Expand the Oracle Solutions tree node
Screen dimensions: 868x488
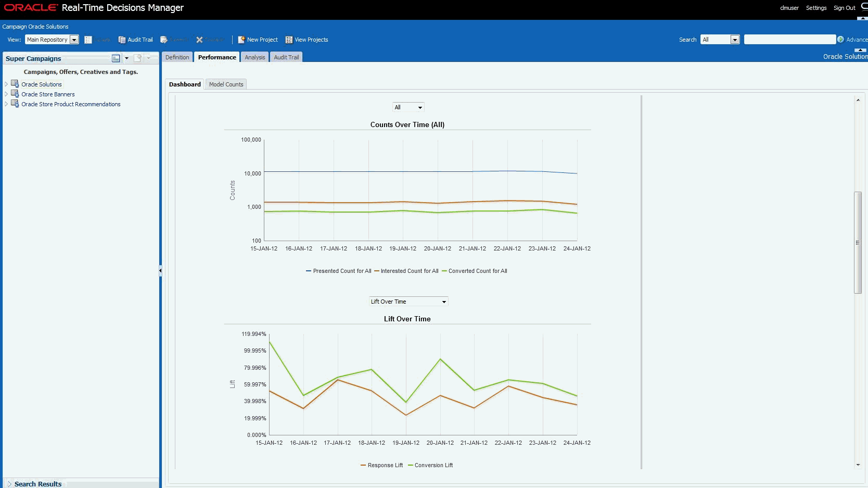pos(6,84)
